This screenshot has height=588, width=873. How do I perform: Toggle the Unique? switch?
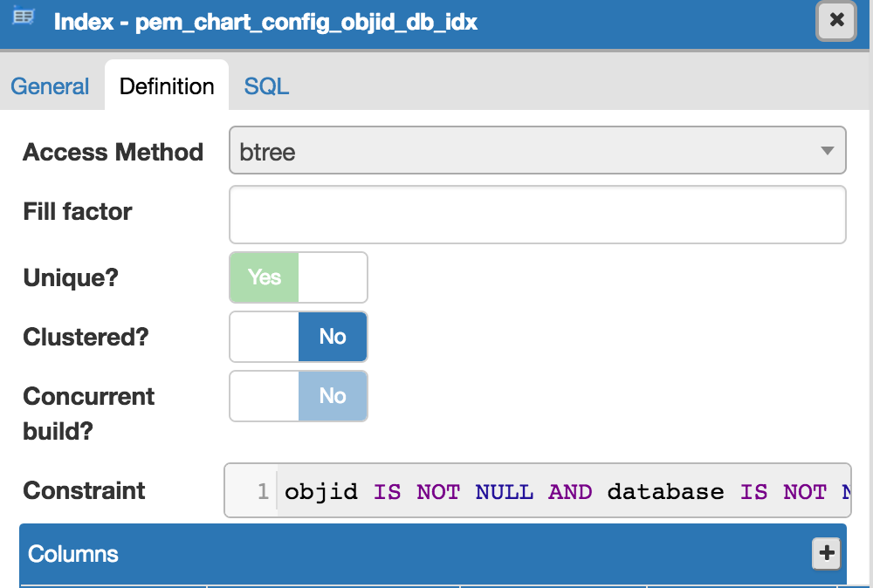298,277
